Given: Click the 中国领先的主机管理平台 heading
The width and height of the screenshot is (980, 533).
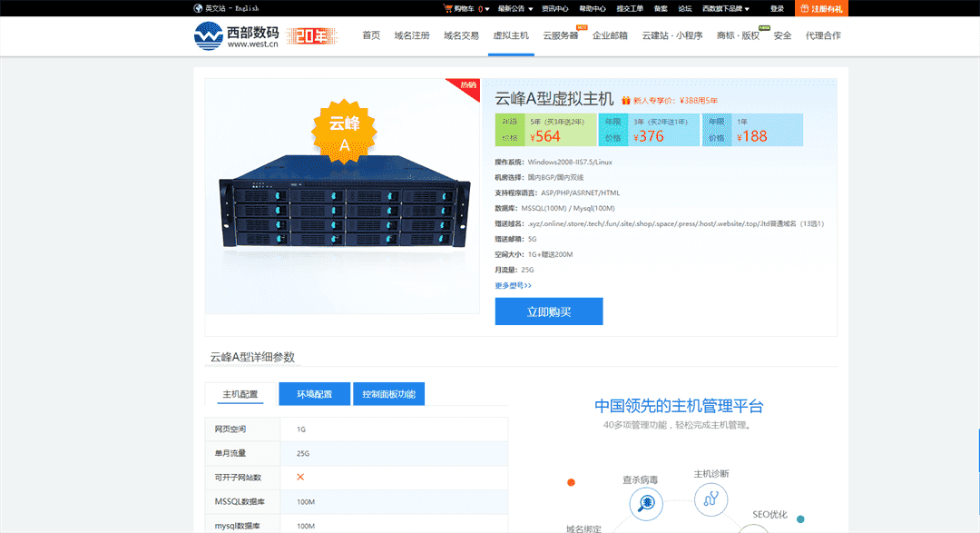Looking at the screenshot, I should [x=679, y=406].
